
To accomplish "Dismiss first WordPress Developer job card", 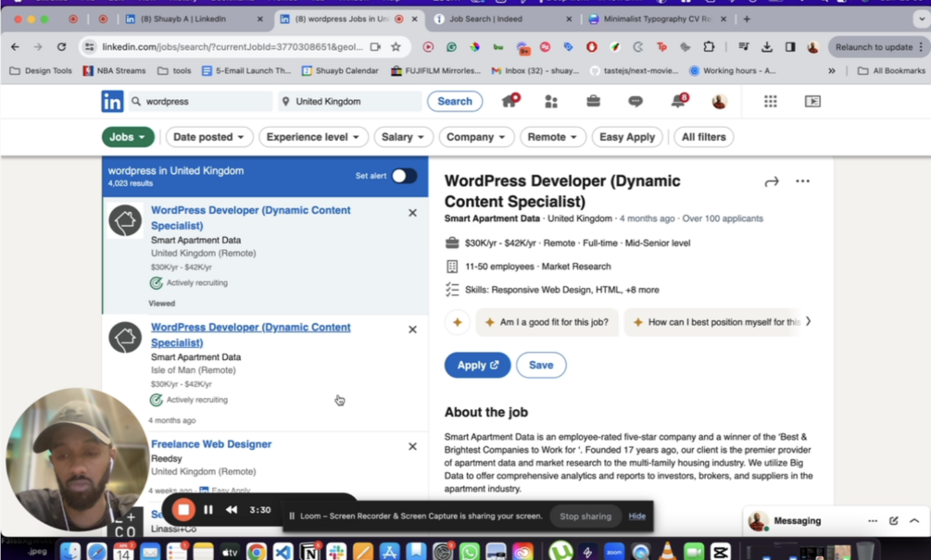I will pyautogui.click(x=412, y=212).
